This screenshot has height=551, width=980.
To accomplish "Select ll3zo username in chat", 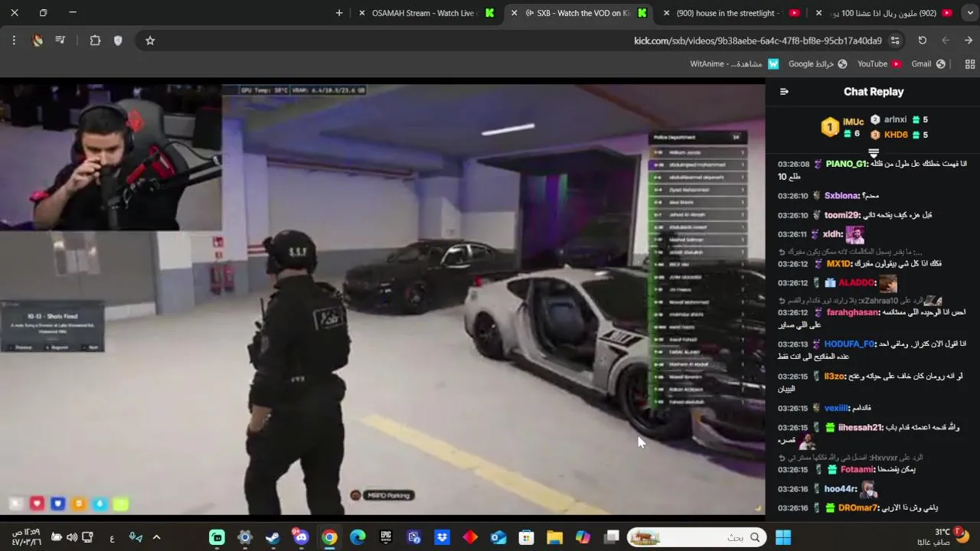I will pyautogui.click(x=835, y=377).
